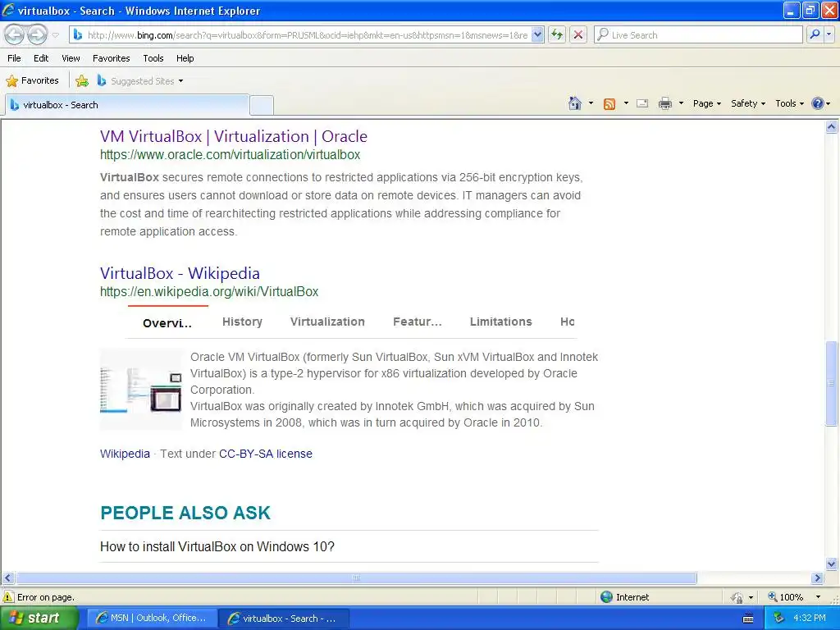Viewport: 840px width, 630px height.
Task: Open the Help menu
Action: click(x=185, y=58)
